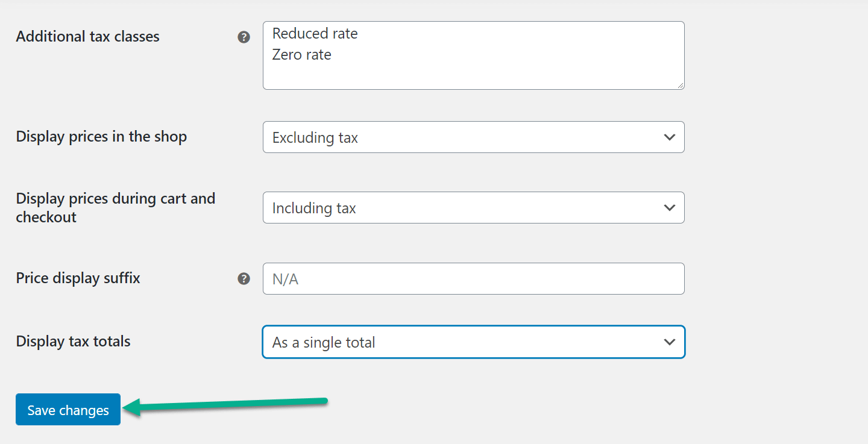Image resolution: width=868 pixels, height=444 pixels.
Task: Click help icon beside Additional tax classes
Action: [x=244, y=37]
